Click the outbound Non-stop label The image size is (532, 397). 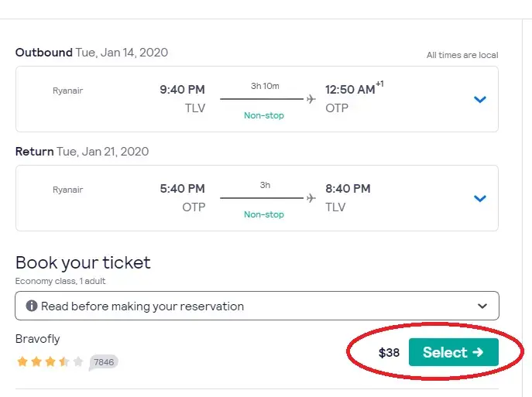(264, 115)
